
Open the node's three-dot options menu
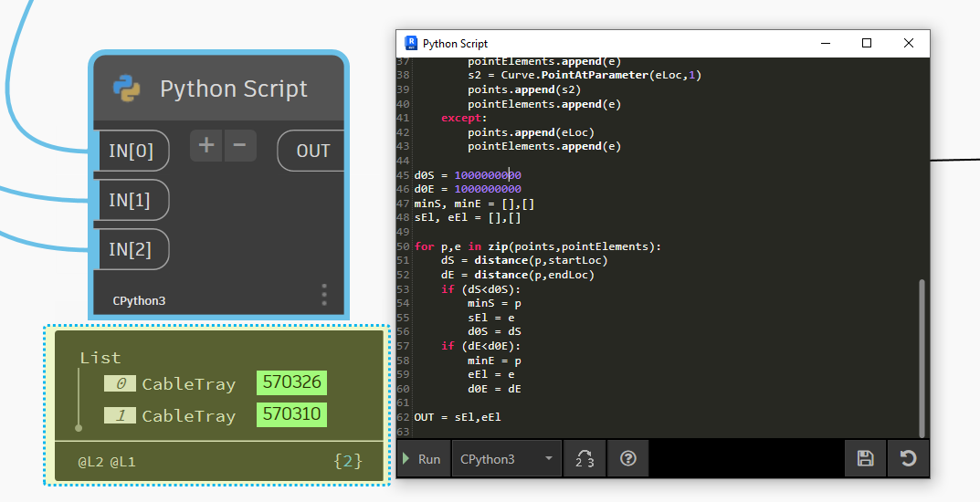[324, 295]
